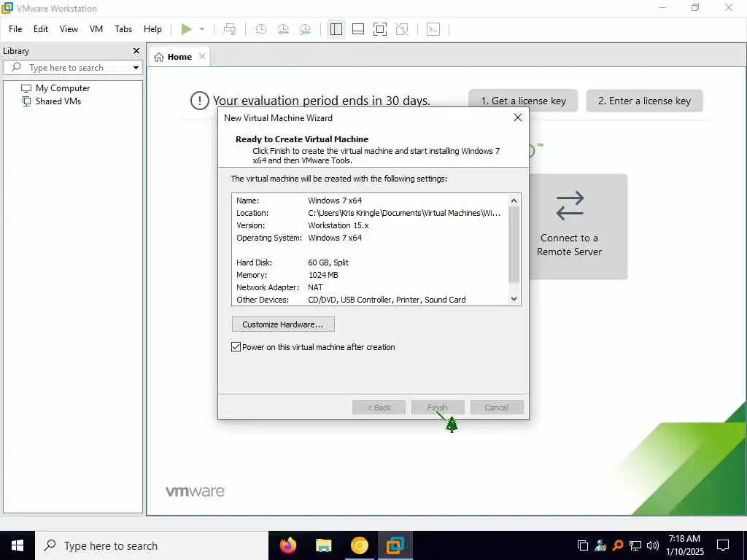The width and height of the screenshot is (747, 560).
Task: Open the Edit menu
Action: pos(41,29)
